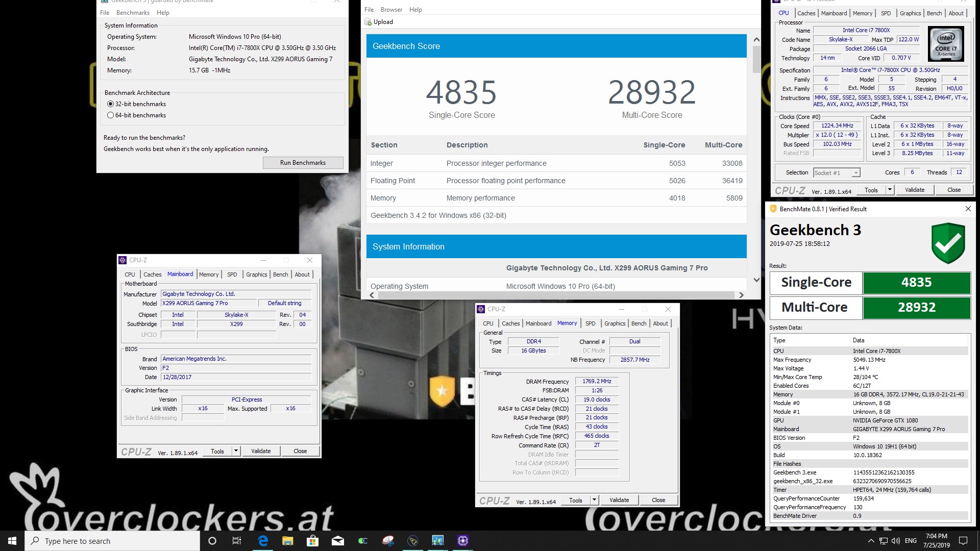This screenshot has height=551, width=980.
Task: Click the Tools button in CPU-Z CPU window
Action: click(x=871, y=190)
